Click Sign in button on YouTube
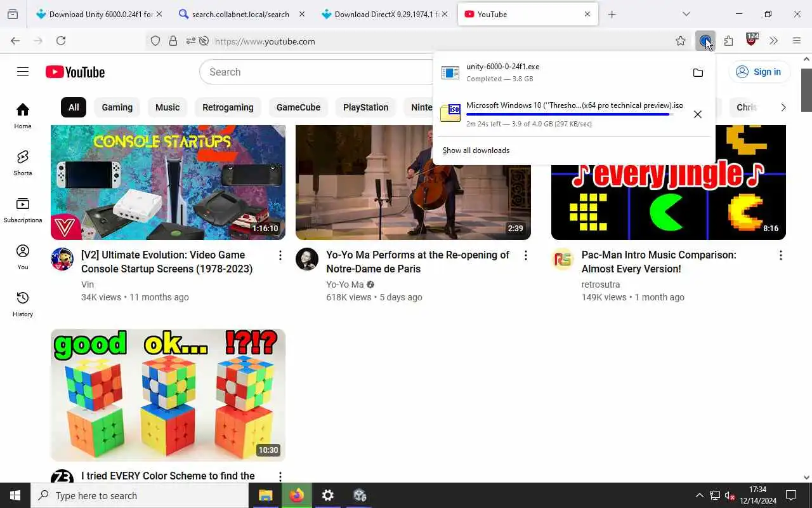Screen dimensions: 812x508 (x=759, y=72)
